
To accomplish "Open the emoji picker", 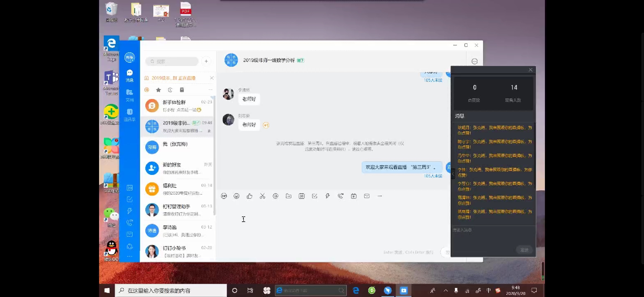I will pos(236,196).
